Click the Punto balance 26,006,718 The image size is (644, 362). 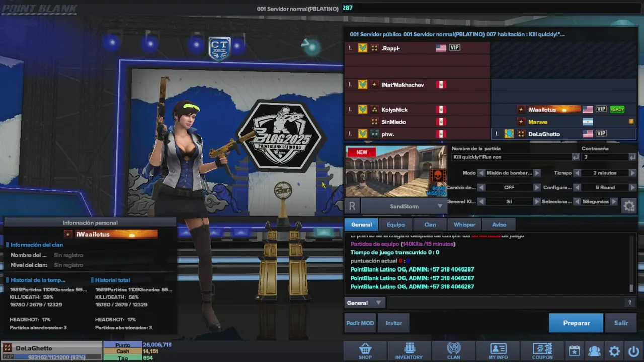157,345
